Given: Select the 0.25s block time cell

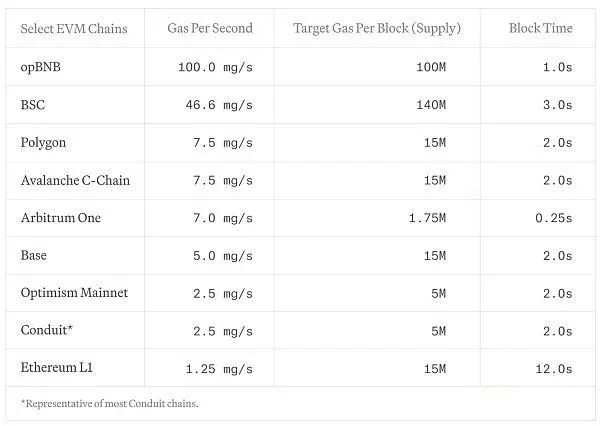Looking at the screenshot, I should (x=554, y=218).
